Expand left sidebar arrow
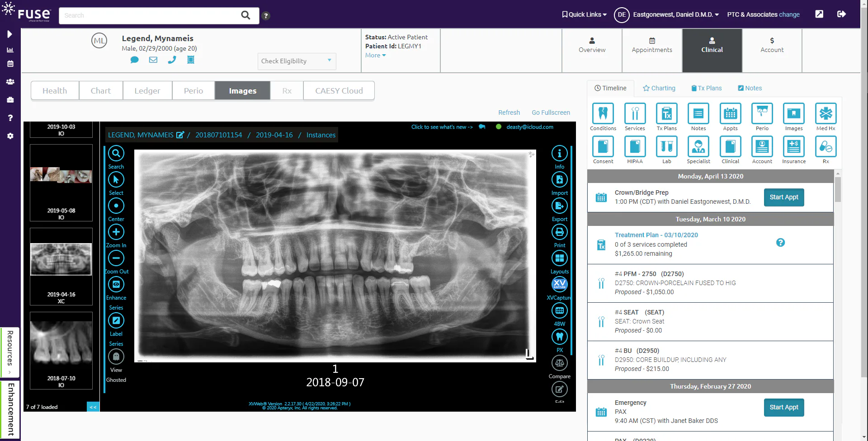The height and width of the screenshot is (441, 868). 10,34
